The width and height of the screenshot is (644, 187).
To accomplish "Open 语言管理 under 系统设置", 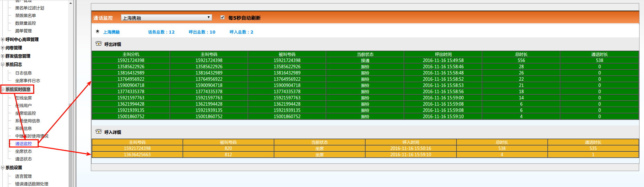I will (x=23, y=176).
